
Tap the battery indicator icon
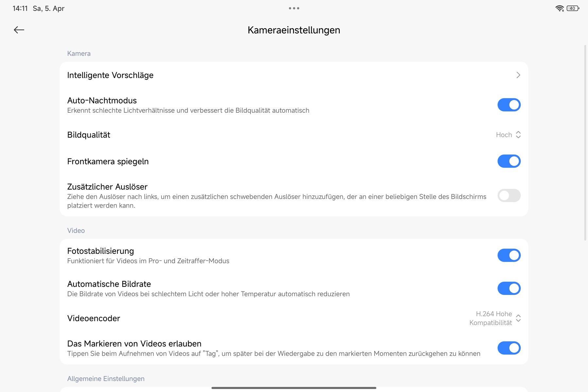click(x=573, y=8)
